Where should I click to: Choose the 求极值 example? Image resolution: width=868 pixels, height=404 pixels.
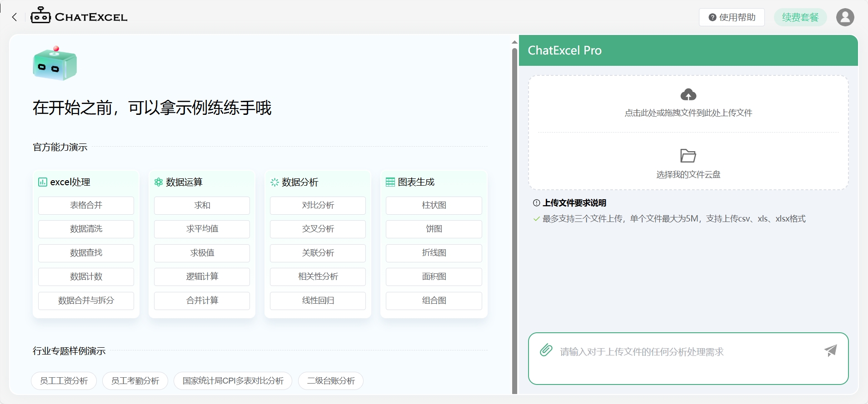coord(202,253)
